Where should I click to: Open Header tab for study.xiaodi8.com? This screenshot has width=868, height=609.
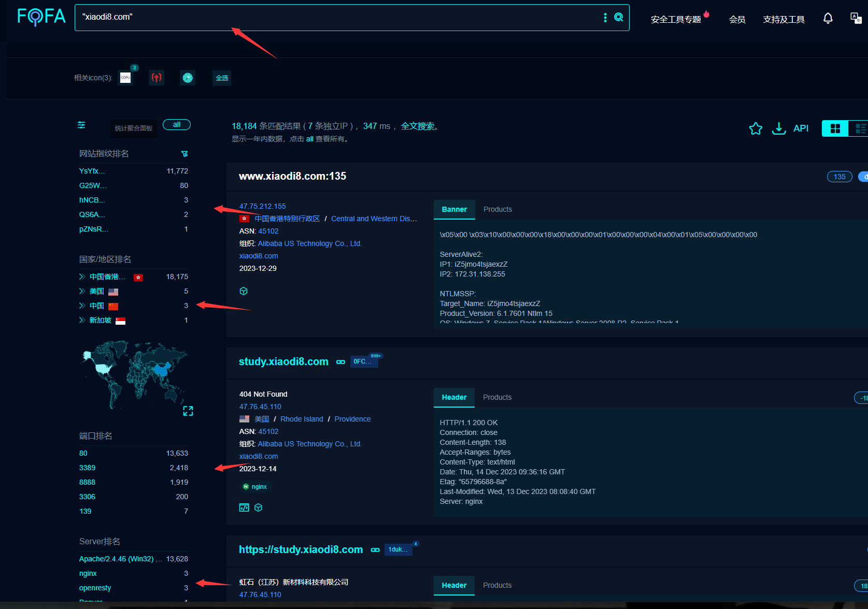coord(454,397)
